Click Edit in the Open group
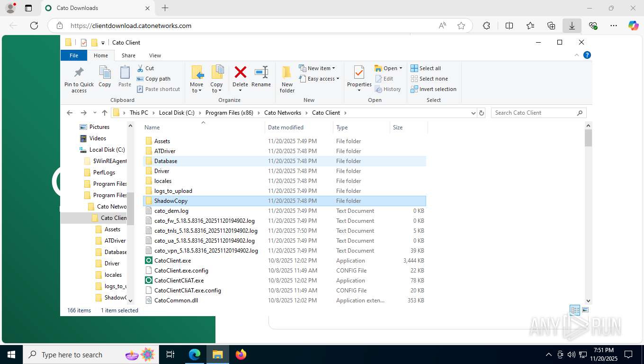This screenshot has height=364, width=644. point(384,79)
